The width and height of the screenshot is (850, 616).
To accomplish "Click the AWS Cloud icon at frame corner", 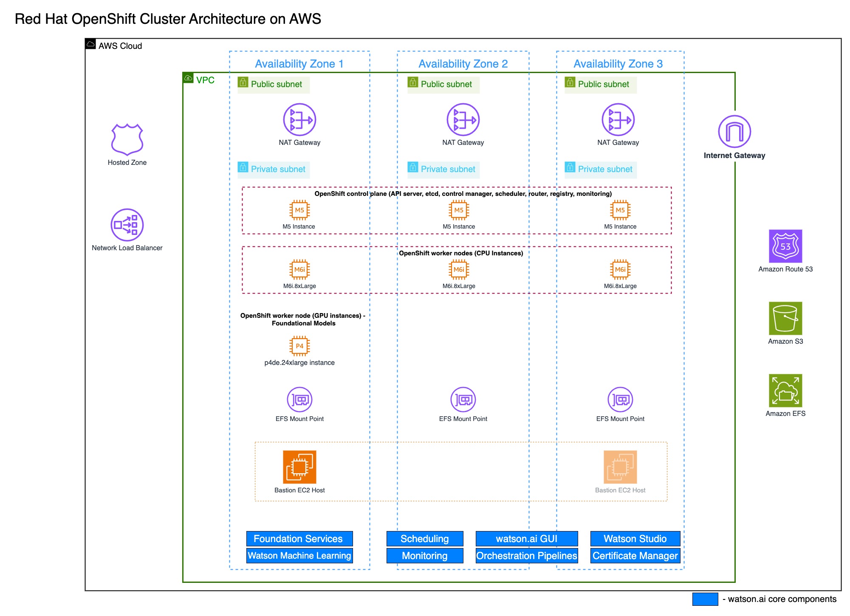I will [x=90, y=44].
